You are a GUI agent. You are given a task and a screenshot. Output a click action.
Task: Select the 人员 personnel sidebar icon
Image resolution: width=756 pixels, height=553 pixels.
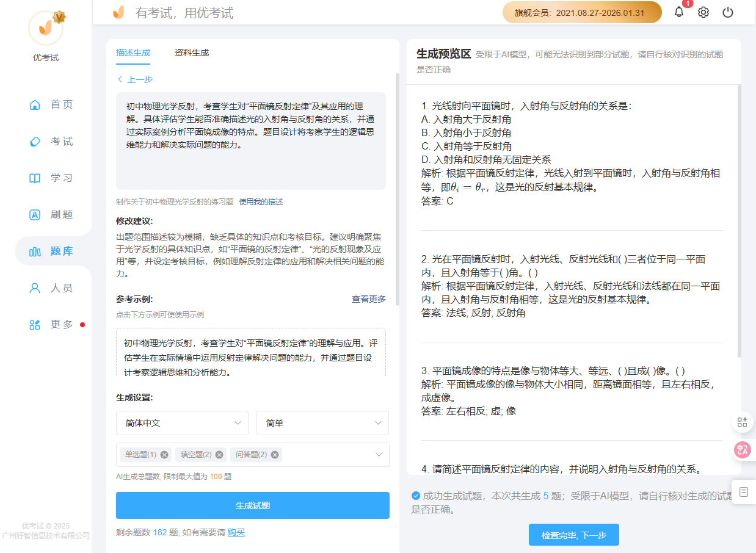[35, 287]
